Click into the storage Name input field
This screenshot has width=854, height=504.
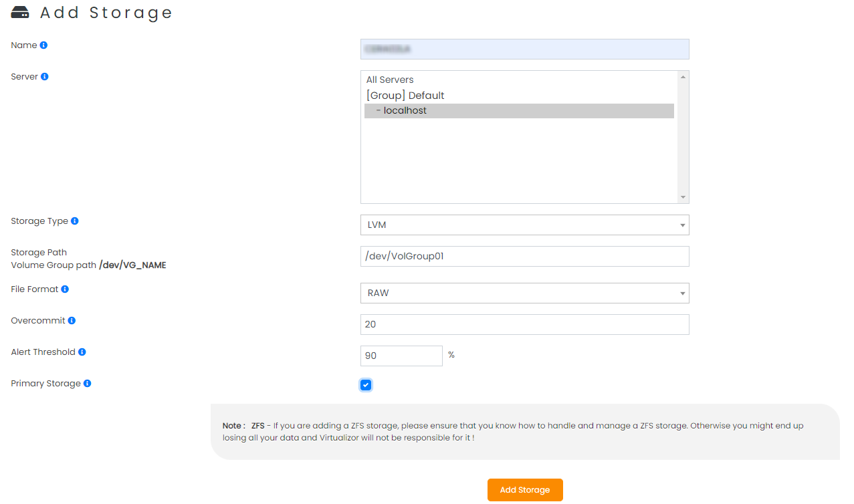pos(524,49)
